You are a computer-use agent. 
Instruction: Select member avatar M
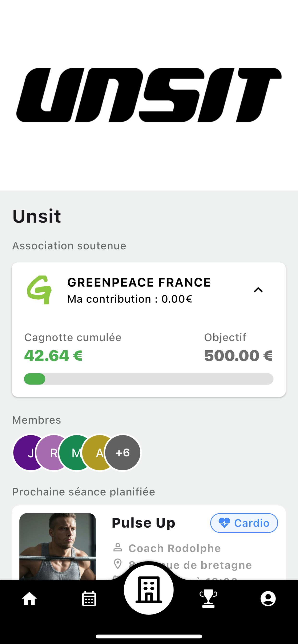pos(77,453)
